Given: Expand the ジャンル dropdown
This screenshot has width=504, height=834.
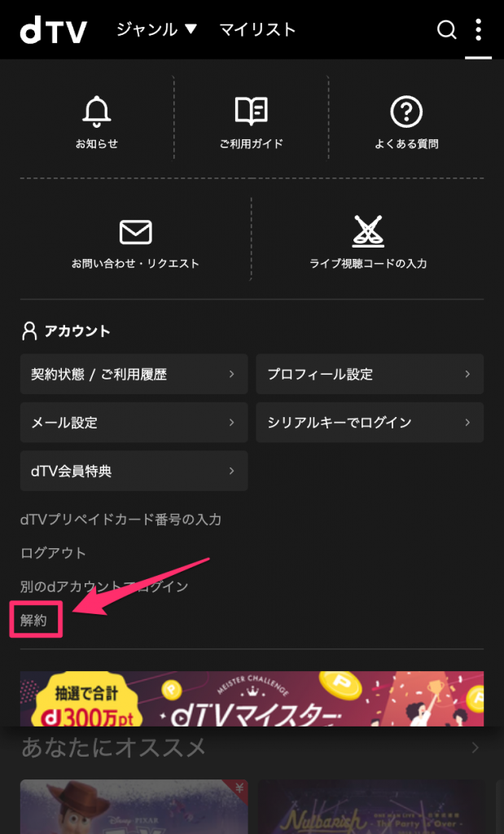Looking at the screenshot, I should [156, 29].
